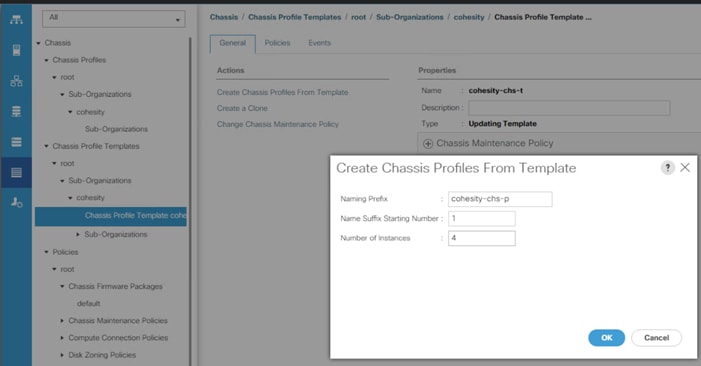Expand Compute Connection Policies tree node
This screenshot has height=366, width=701.
coord(62,338)
